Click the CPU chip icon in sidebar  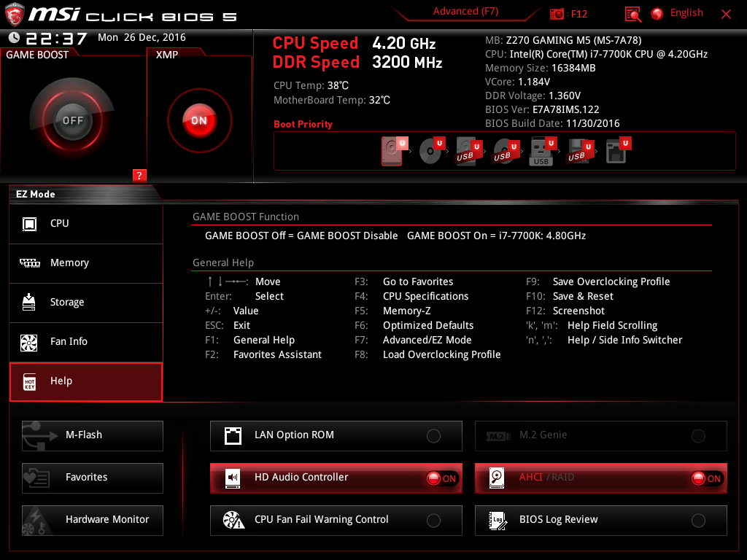29,224
